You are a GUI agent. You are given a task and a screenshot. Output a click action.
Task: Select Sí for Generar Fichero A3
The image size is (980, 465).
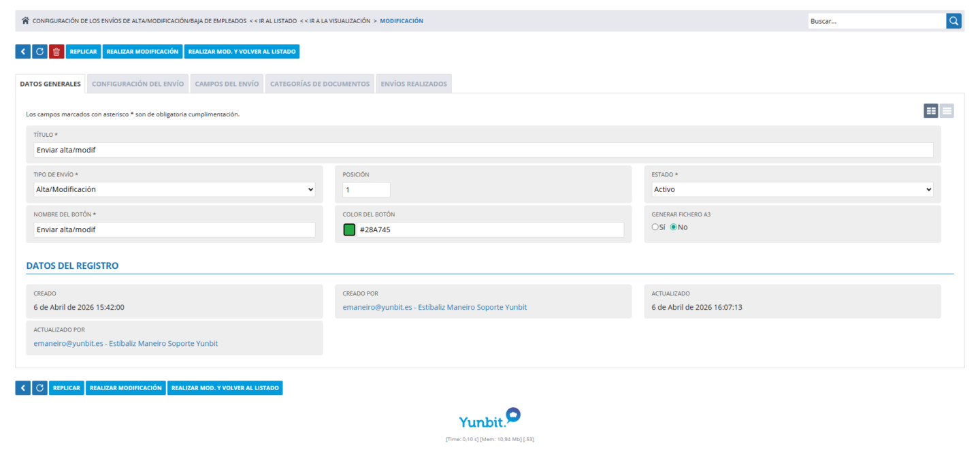point(655,227)
